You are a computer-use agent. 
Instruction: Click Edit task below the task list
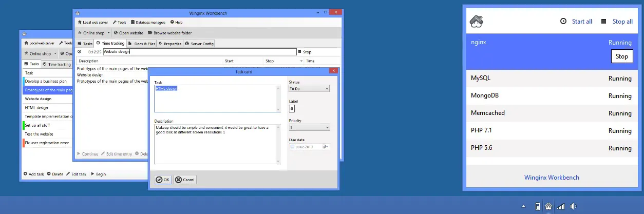pos(77,174)
